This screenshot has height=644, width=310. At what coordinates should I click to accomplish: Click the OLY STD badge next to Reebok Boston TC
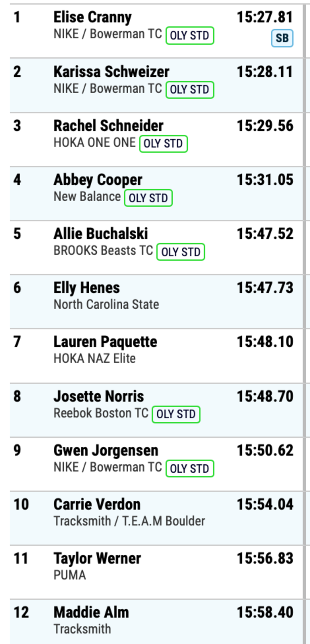(x=176, y=414)
